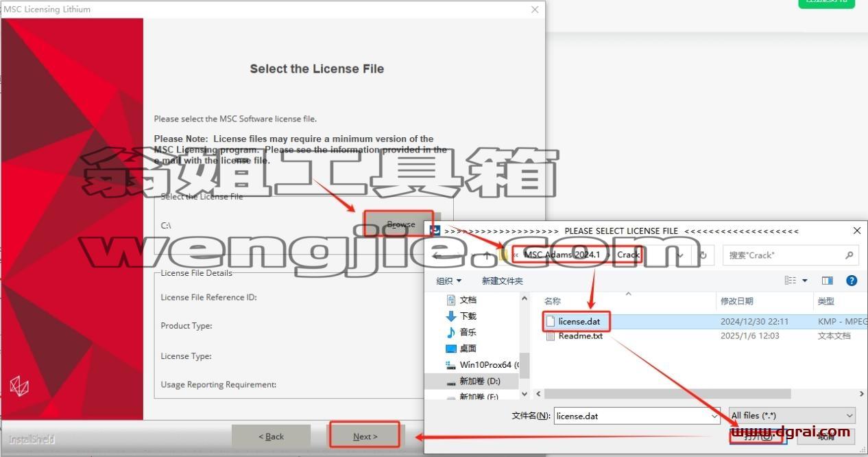Click the refresh address icon
The image size is (868, 457).
(x=703, y=255)
